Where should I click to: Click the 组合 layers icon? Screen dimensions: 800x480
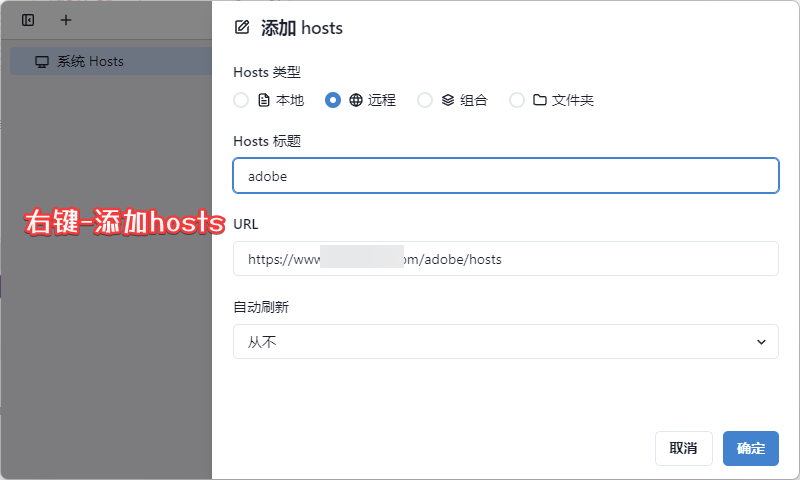click(447, 100)
